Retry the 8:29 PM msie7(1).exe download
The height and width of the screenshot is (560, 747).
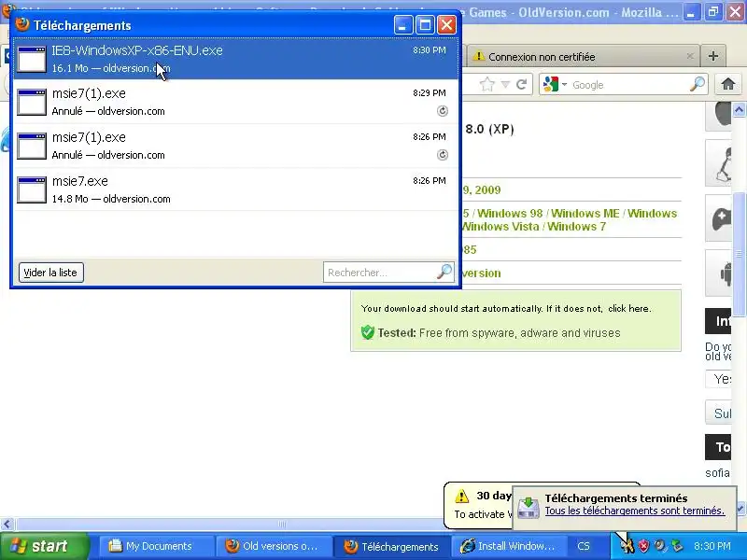tap(442, 111)
